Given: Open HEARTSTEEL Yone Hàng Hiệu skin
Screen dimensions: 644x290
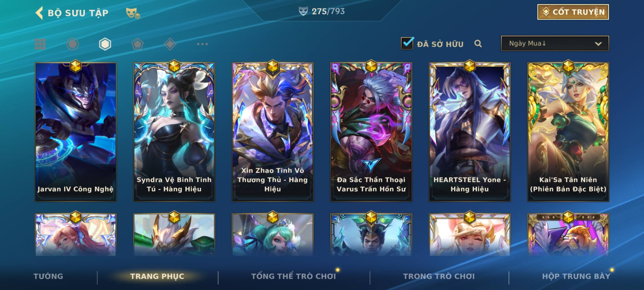Looking at the screenshot, I should pyautogui.click(x=470, y=132).
